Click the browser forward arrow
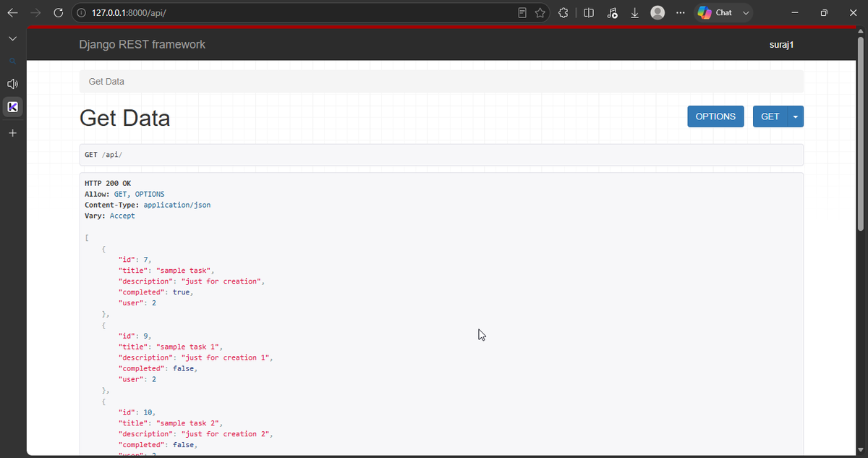Screen dimensions: 868x458 click(x=35, y=13)
